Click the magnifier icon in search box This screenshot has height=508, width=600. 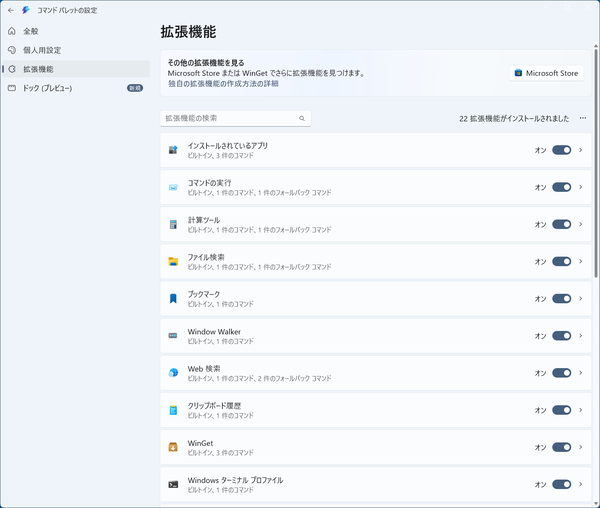(302, 119)
